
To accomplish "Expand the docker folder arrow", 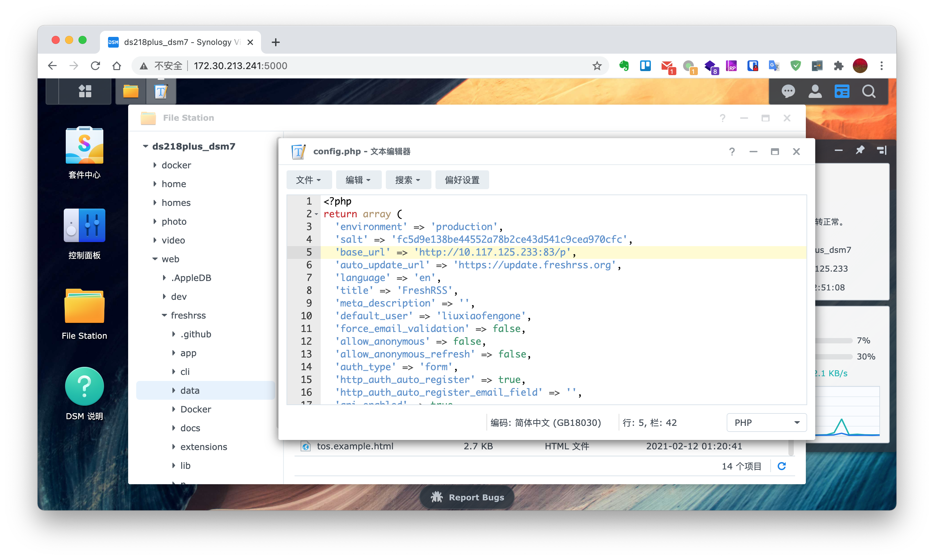I will (x=155, y=165).
